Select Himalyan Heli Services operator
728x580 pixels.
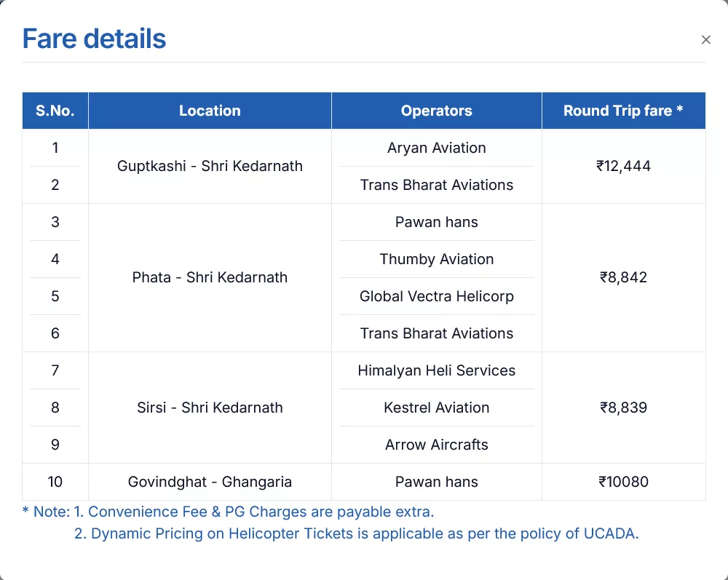pyautogui.click(x=436, y=370)
